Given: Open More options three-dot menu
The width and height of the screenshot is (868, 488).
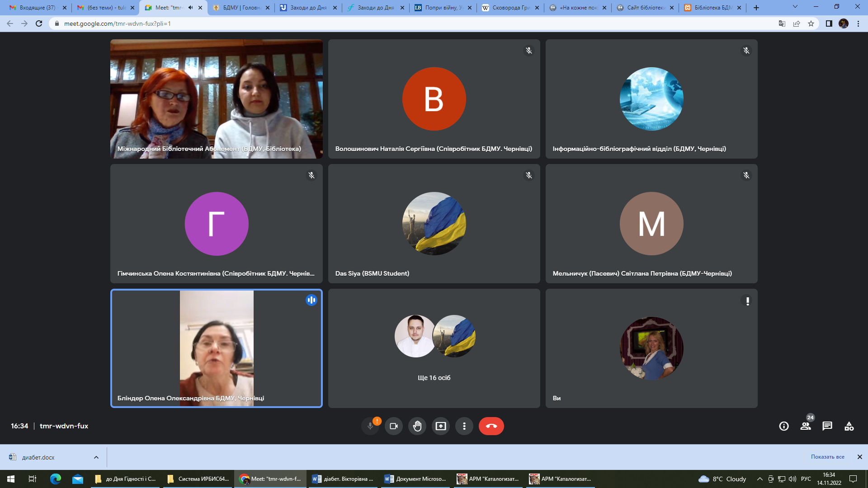Looking at the screenshot, I should [464, 426].
